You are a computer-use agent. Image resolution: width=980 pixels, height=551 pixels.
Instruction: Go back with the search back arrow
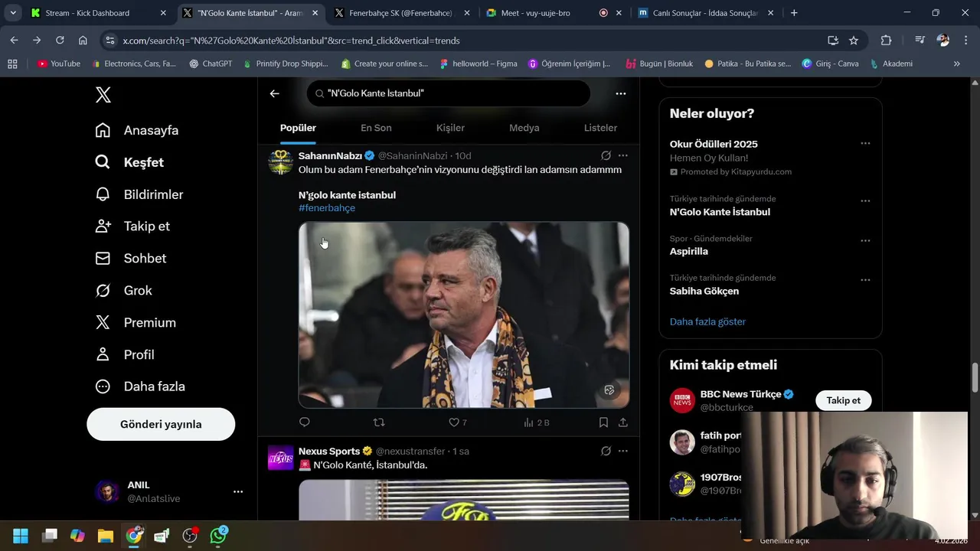pyautogui.click(x=275, y=93)
